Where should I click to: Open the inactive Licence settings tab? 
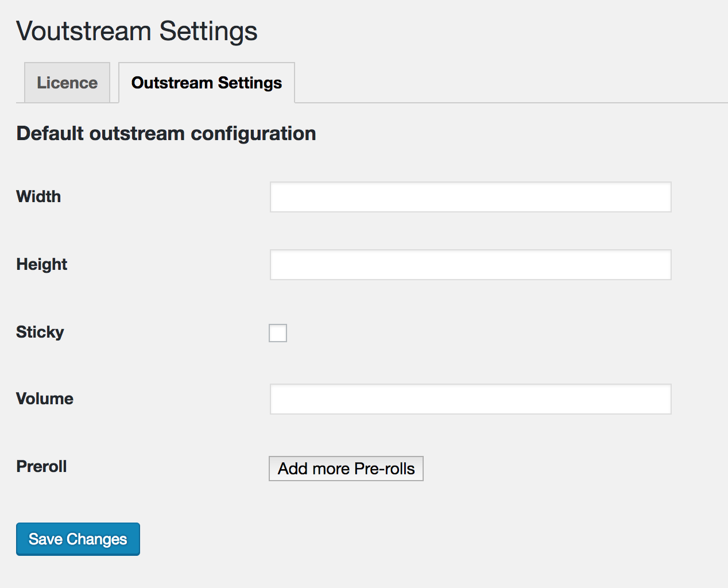[x=67, y=83]
